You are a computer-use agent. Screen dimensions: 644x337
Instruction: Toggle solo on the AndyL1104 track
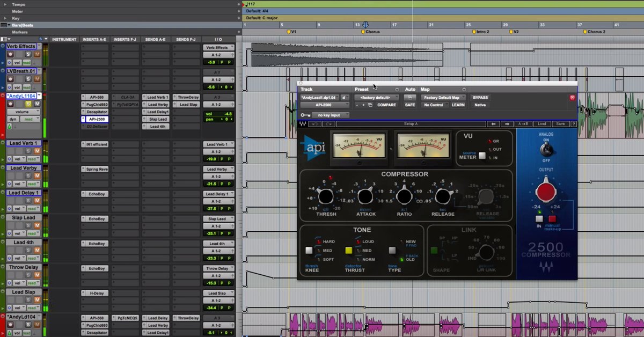click(28, 104)
